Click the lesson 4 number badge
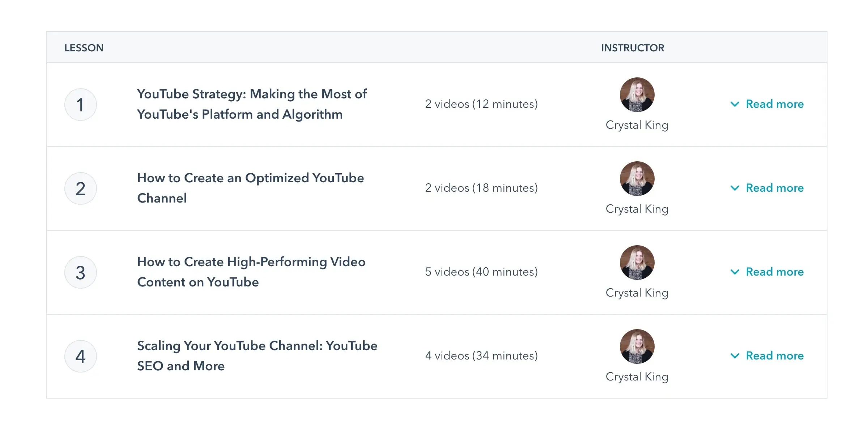 80,357
